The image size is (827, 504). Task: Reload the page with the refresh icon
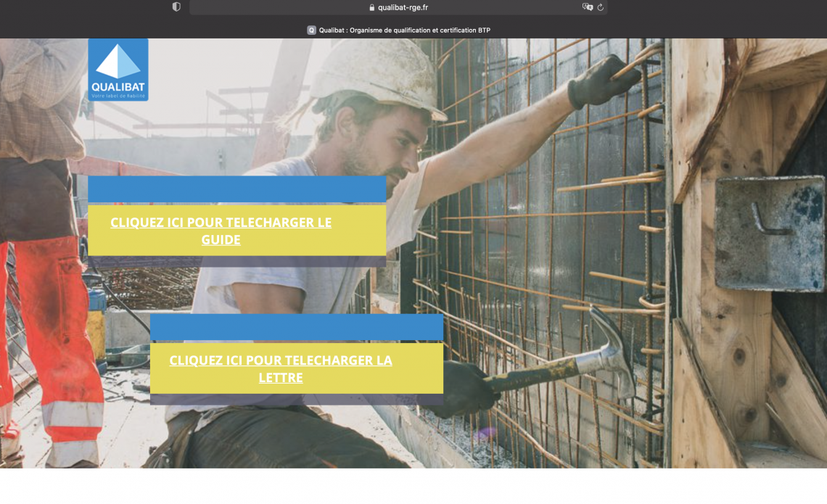coord(601,7)
